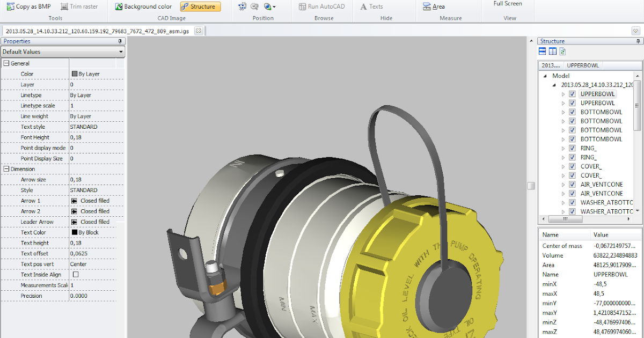Toggle the Text Inside Align checkbox
Viewport: 644px width, 338px height.
76,274
